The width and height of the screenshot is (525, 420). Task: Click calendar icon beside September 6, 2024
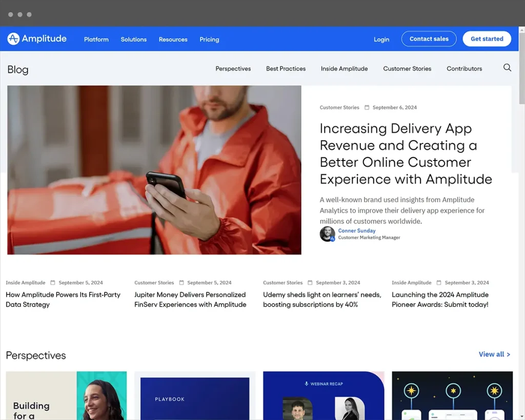367,108
